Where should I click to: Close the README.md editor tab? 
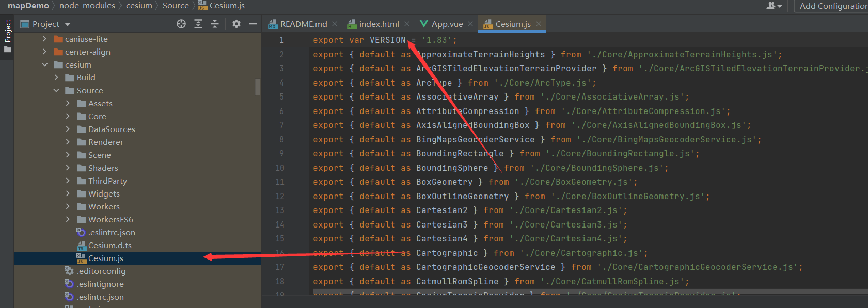point(335,24)
